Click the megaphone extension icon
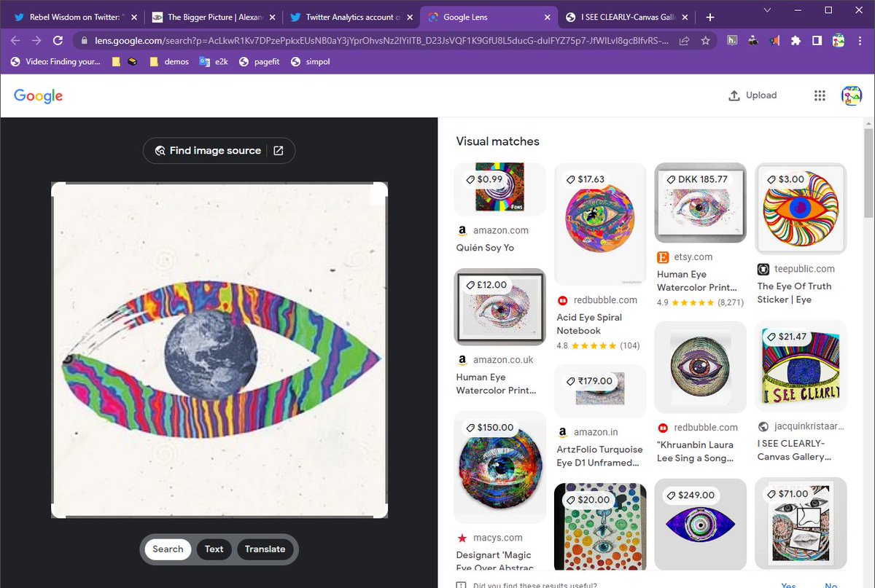The width and height of the screenshot is (875, 588). point(774,41)
